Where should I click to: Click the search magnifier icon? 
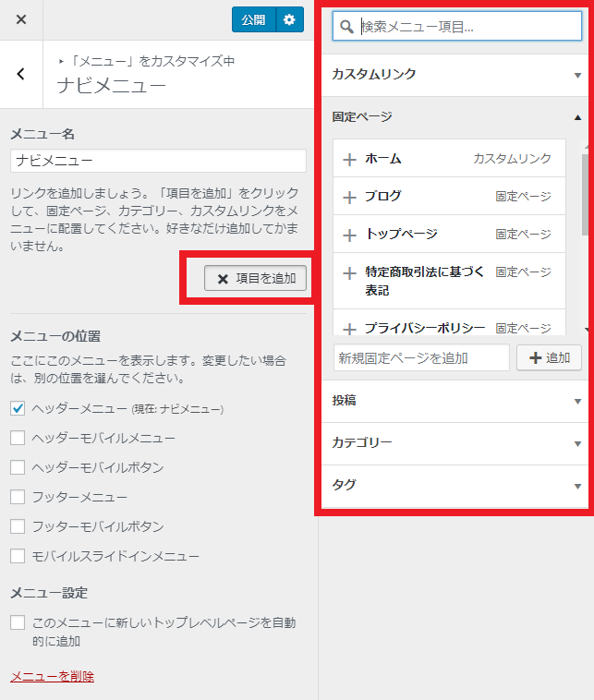pyautogui.click(x=346, y=27)
